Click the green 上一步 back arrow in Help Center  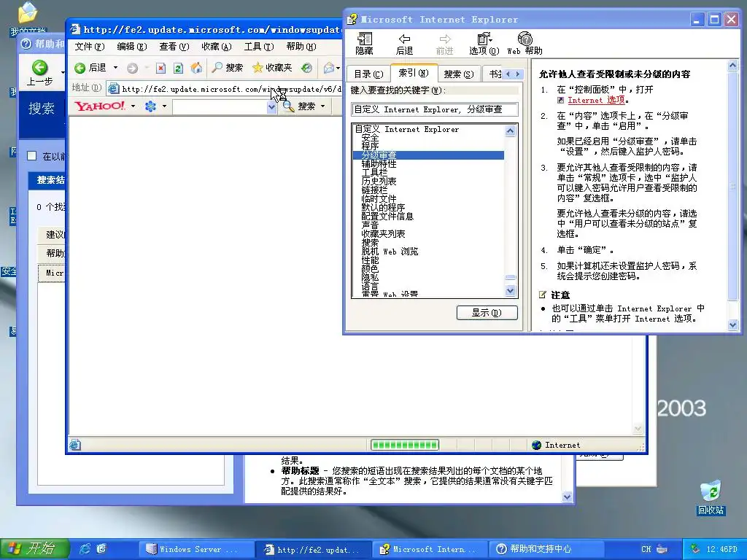pyautogui.click(x=40, y=67)
